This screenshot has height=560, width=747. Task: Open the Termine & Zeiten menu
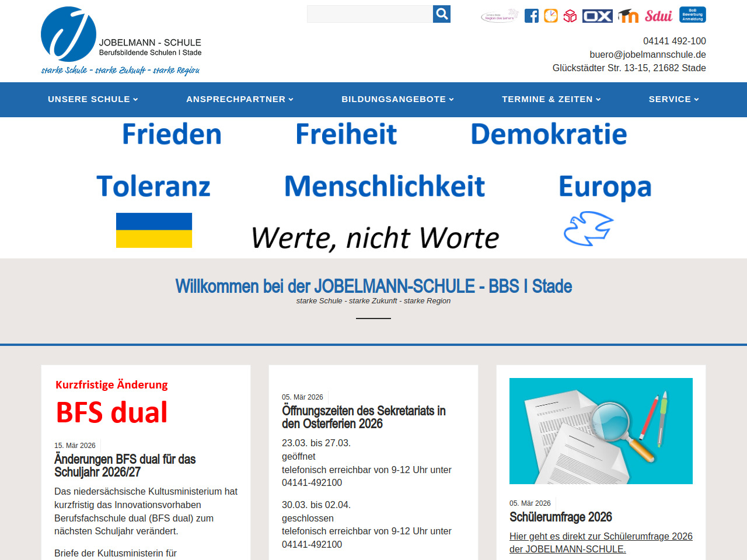[551, 99]
